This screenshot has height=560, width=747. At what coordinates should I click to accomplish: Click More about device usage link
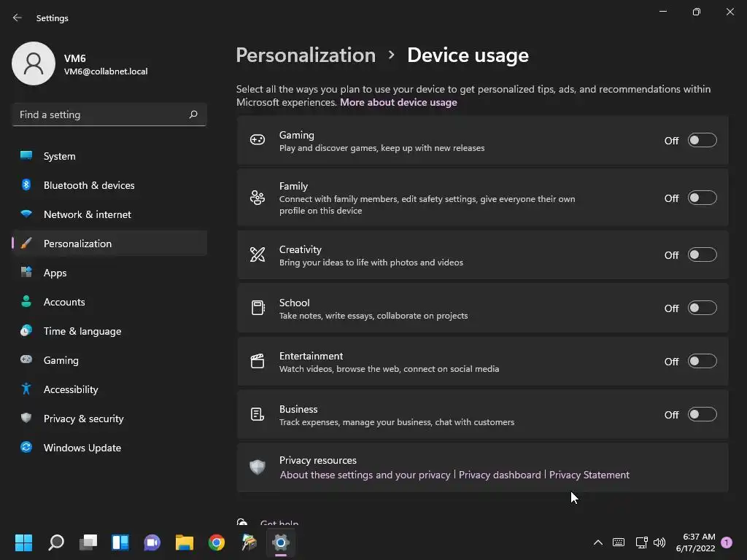pyautogui.click(x=398, y=102)
